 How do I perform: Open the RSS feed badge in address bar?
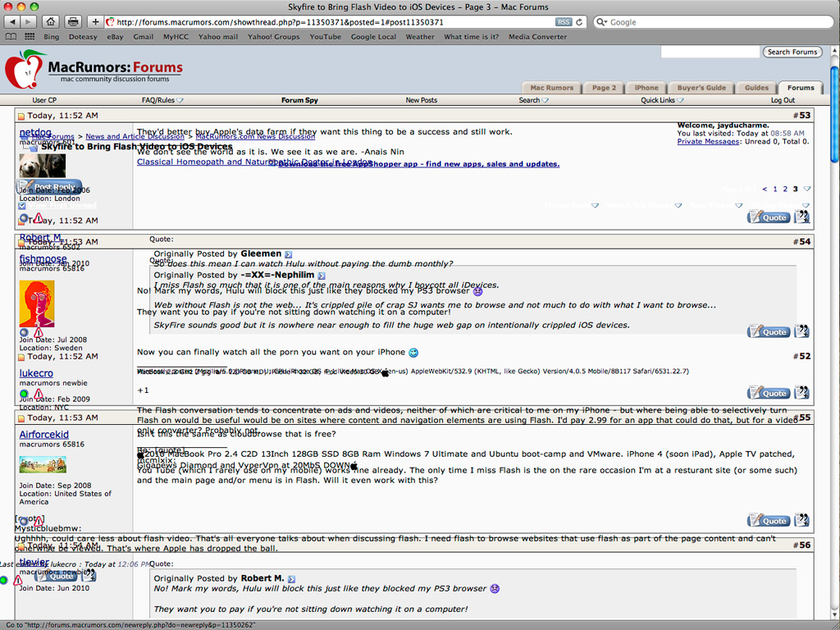click(564, 22)
